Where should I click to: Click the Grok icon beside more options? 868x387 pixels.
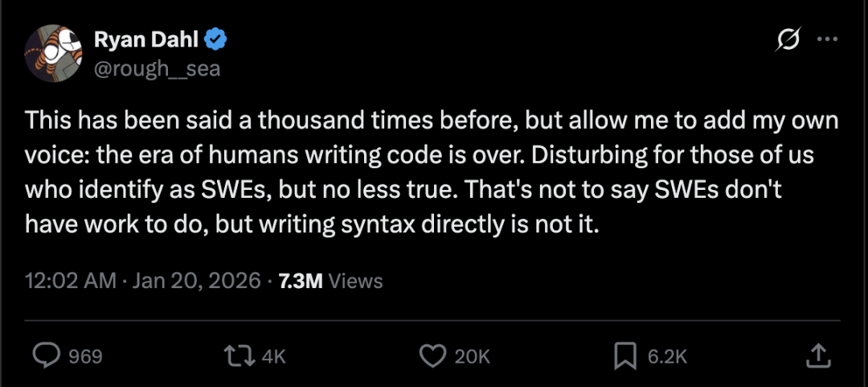tap(788, 39)
